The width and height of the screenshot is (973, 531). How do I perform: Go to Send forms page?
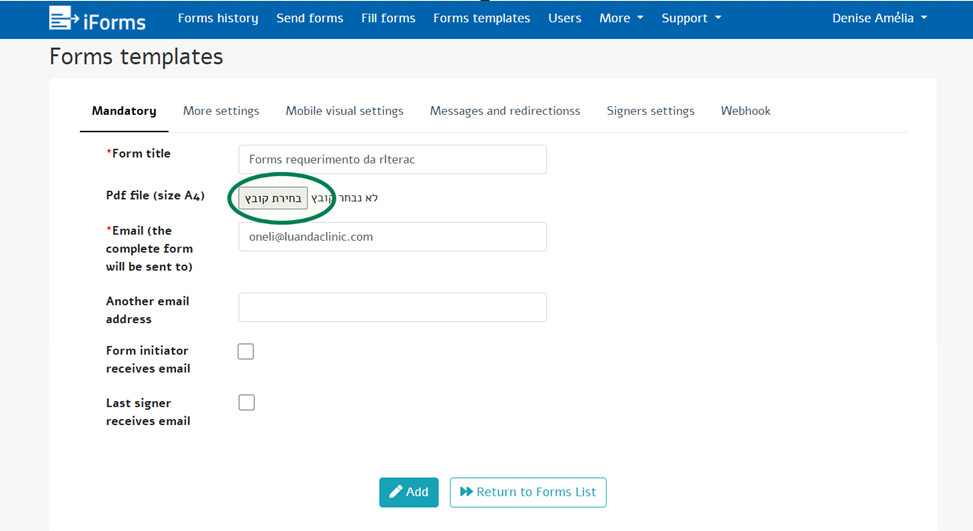[310, 18]
